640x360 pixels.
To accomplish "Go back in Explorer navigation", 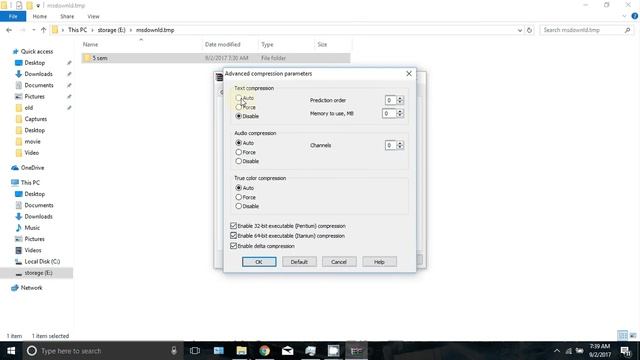I will click(9, 30).
